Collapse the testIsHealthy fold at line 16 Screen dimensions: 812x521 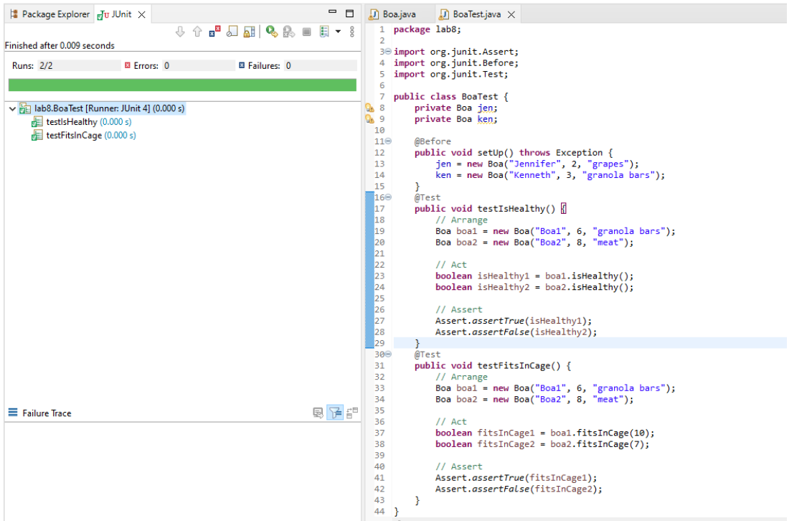click(388, 197)
